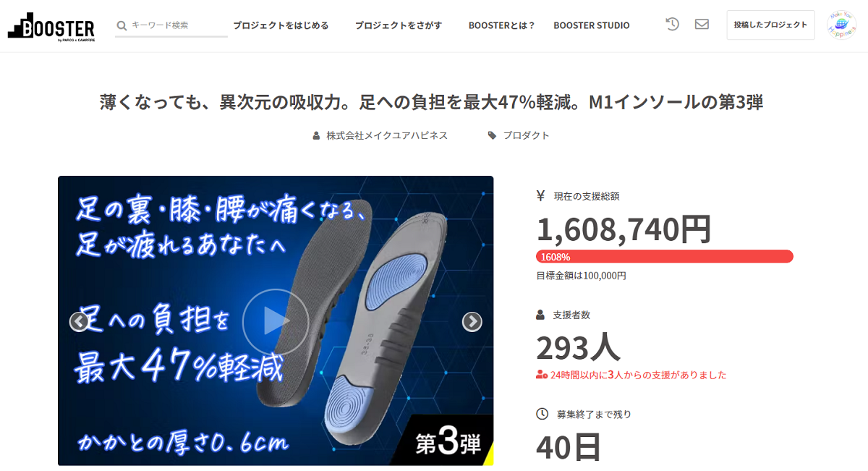868x471 pixels.
Task: Show previous slide with left arrow
Action: (79, 322)
